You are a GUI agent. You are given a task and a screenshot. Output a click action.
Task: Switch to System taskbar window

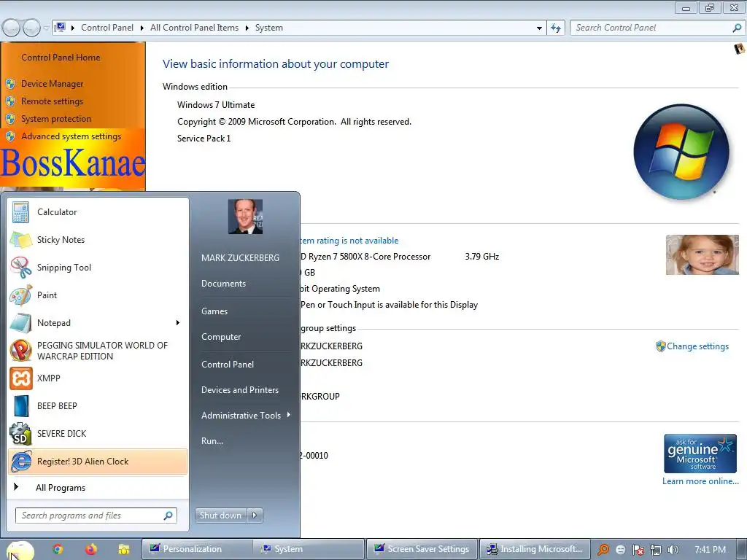pyautogui.click(x=309, y=549)
